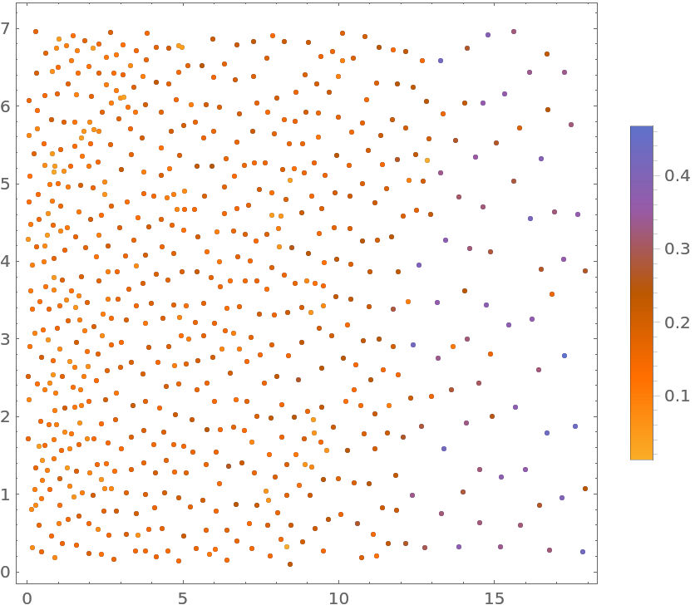700x610 pixels.
Task: Click the yellow-orange bottom of color bar
Action: [x=641, y=454]
